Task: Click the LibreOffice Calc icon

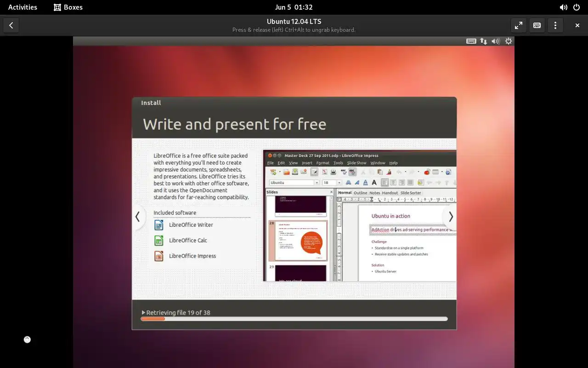Action: pyautogui.click(x=159, y=241)
